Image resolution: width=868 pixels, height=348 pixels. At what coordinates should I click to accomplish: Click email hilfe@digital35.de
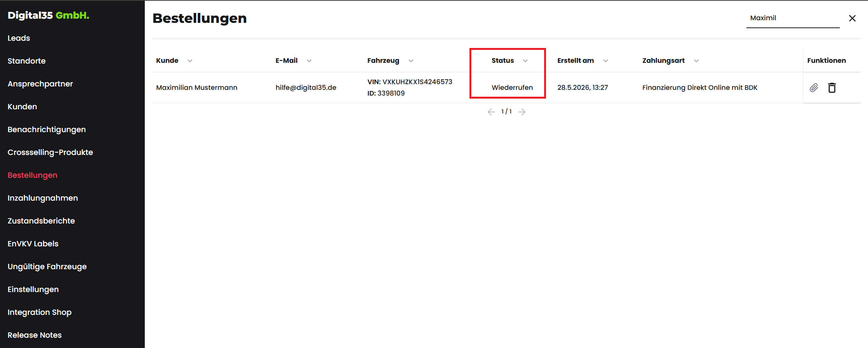point(306,88)
